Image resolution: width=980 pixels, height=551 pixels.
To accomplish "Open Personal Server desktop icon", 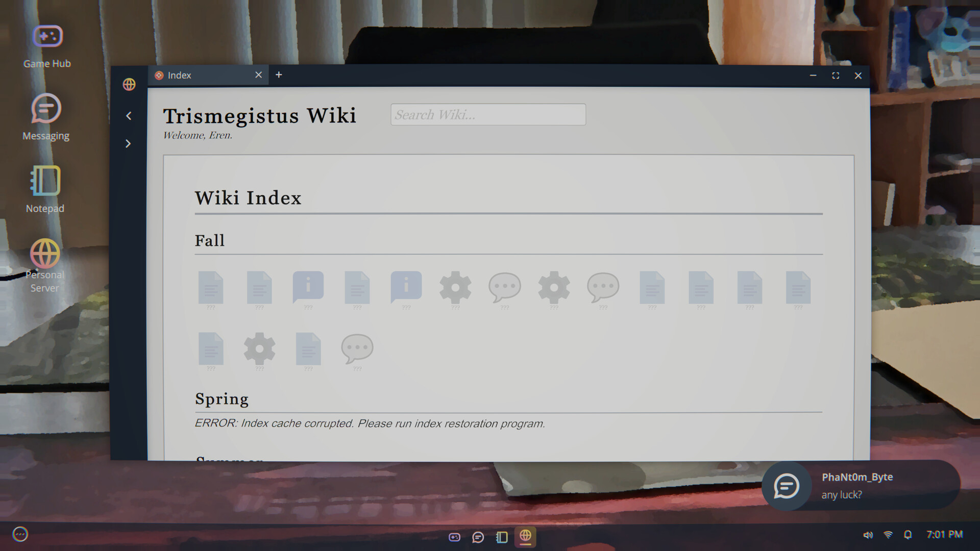I will [45, 265].
